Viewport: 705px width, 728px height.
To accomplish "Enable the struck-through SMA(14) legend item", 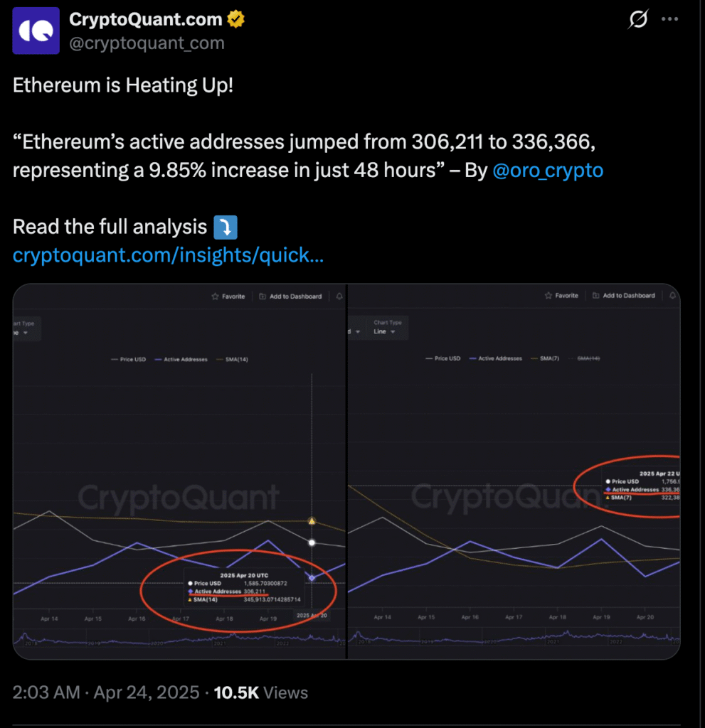I will 588,359.
